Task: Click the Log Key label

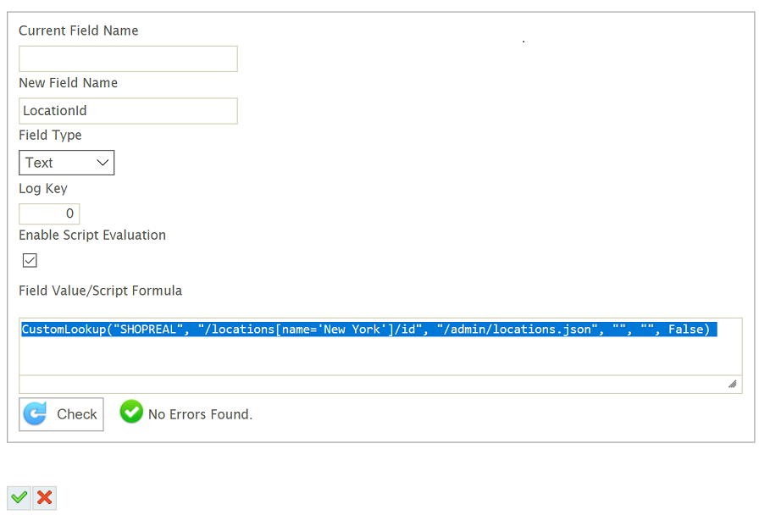Action: 43,188
